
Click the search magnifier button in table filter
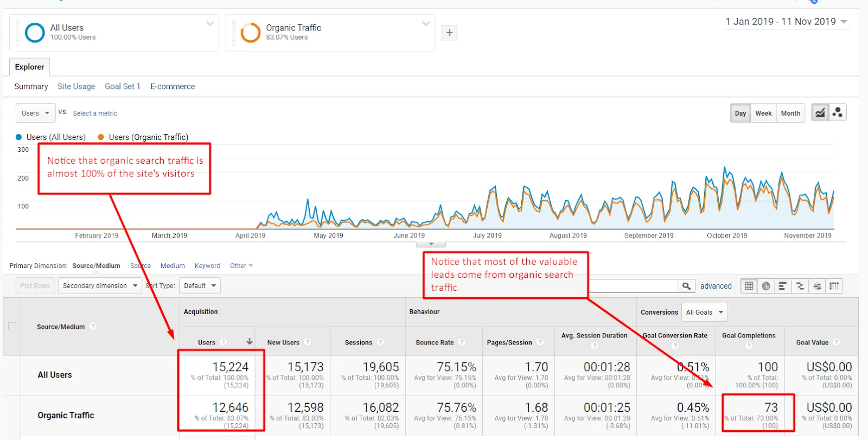pos(686,286)
